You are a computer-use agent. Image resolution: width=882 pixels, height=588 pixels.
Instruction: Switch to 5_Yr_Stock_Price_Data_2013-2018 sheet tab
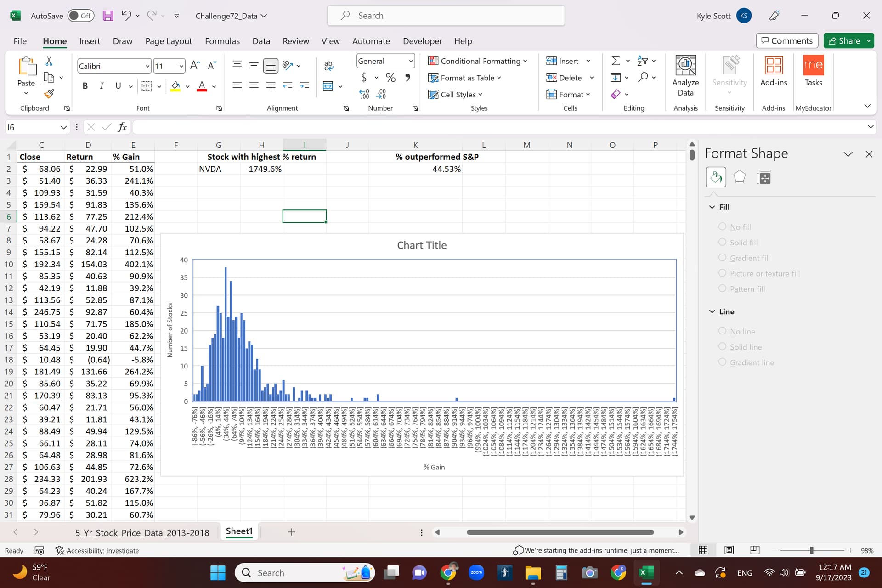coord(142,532)
